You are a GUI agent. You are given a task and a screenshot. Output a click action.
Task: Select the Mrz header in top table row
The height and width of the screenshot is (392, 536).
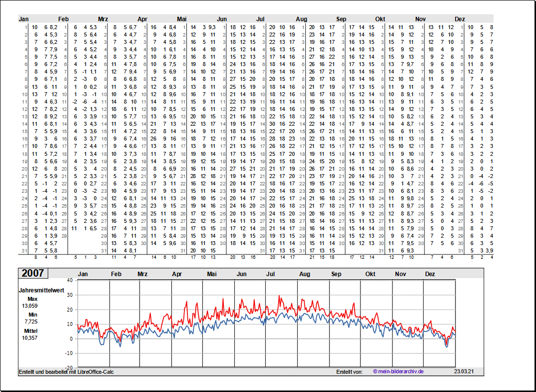[103, 19]
